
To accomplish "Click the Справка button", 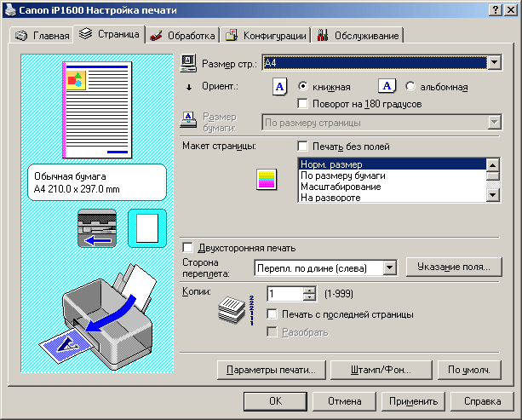I will coord(482,401).
